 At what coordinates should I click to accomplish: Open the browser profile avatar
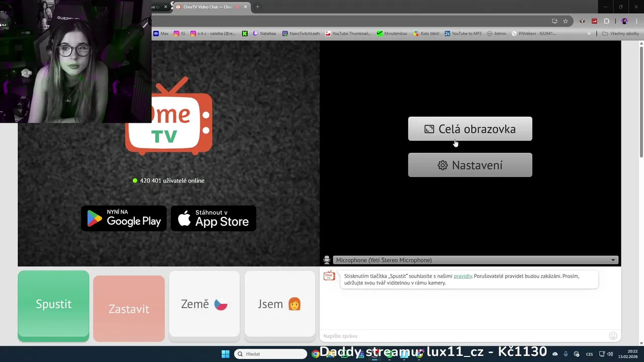pyautogui.click(x=624, y=21)
